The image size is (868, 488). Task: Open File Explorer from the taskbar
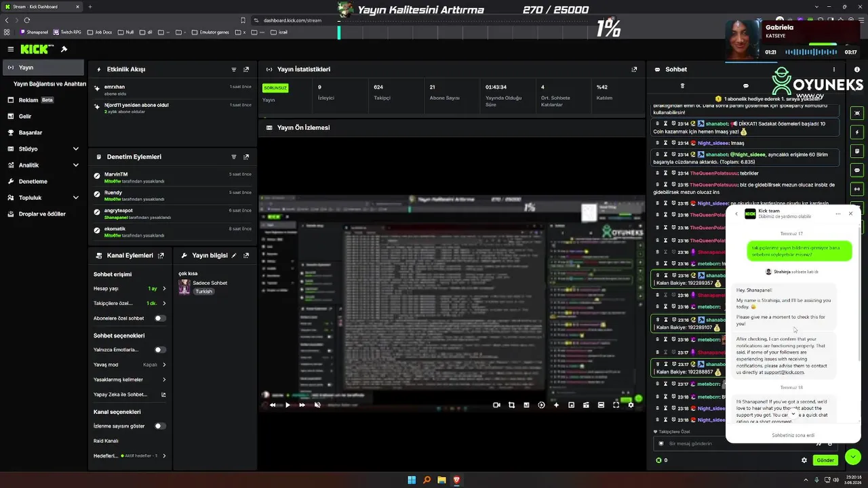point(441,480)
